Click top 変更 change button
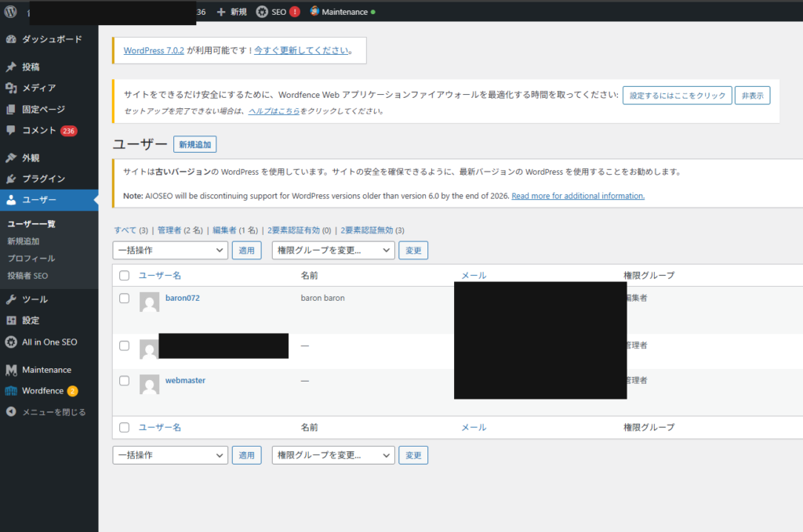 [x=413, y=250]
